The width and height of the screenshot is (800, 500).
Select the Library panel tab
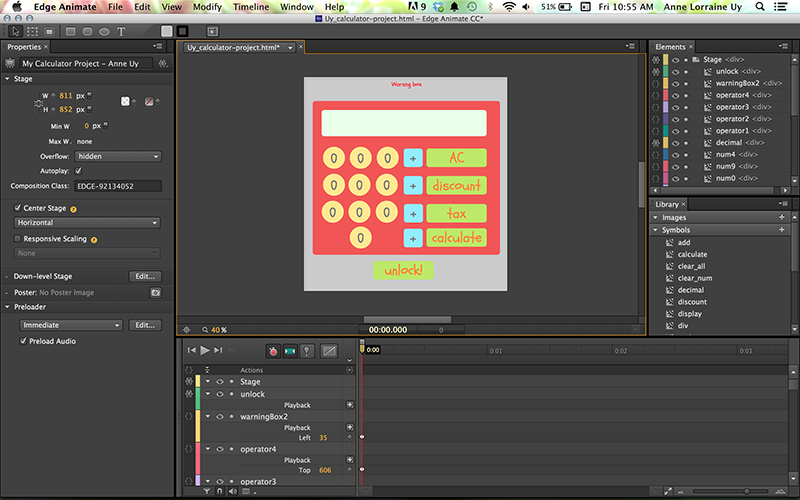(x=666, y=204)
